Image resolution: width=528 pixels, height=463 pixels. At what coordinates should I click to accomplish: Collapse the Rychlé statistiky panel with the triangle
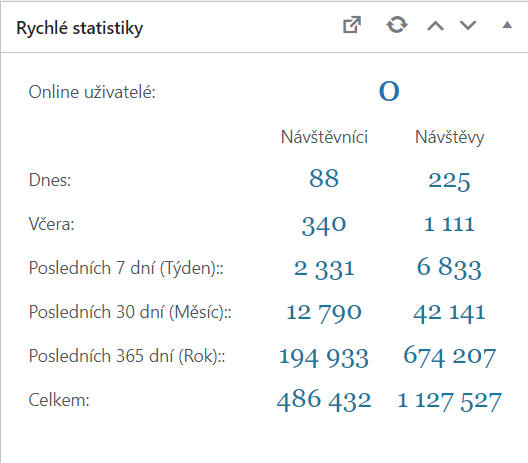coord(507,25)
